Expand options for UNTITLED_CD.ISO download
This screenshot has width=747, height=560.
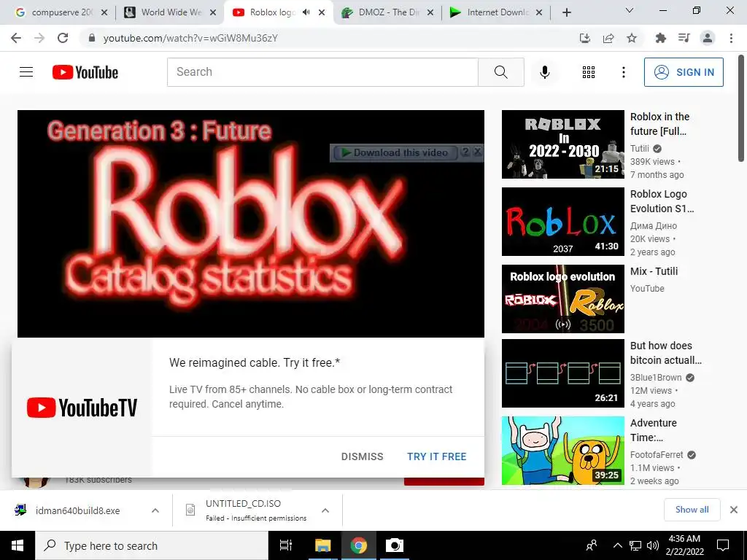325,510
